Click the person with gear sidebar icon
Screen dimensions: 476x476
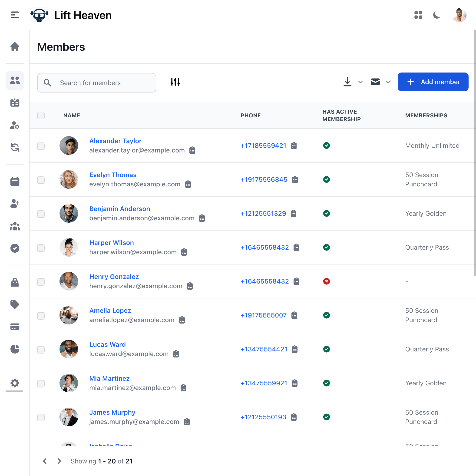click(15, 126)
